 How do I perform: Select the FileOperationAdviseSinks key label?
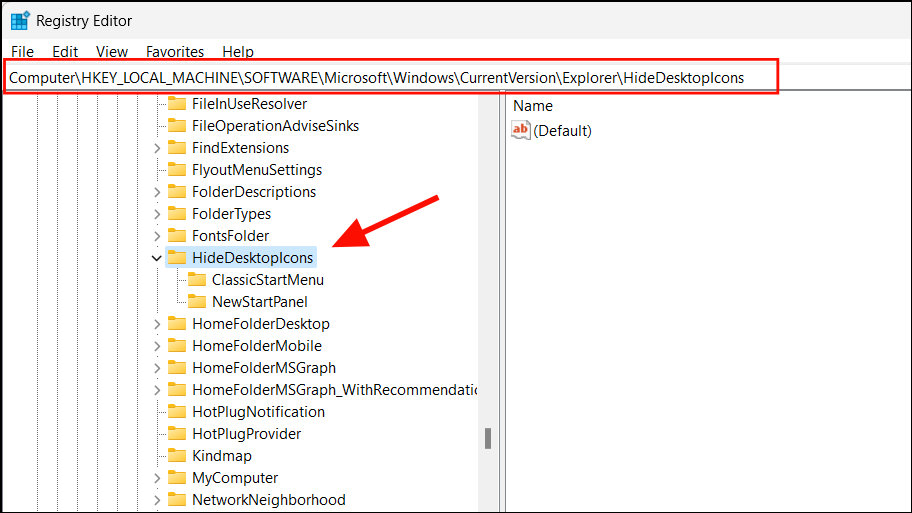point(275,126)
